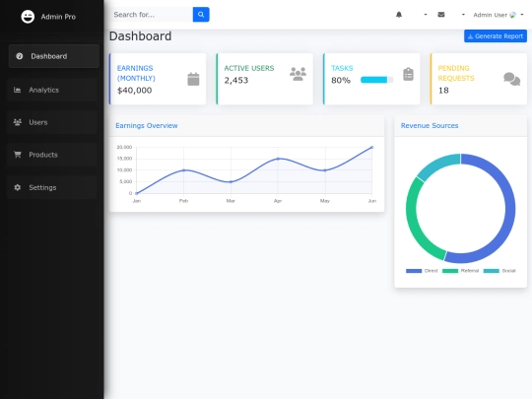Image resolution: width=532 pixels, height=399 pixels.
Task: Click the Feb data point on chart
Action: coord(183,170)
